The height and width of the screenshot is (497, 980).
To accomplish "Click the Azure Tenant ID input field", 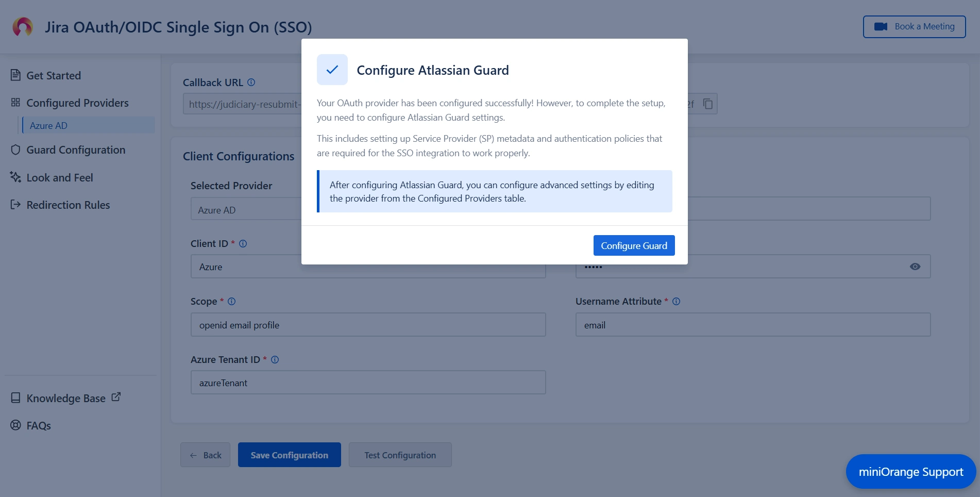I will click(x=368, y=383).
